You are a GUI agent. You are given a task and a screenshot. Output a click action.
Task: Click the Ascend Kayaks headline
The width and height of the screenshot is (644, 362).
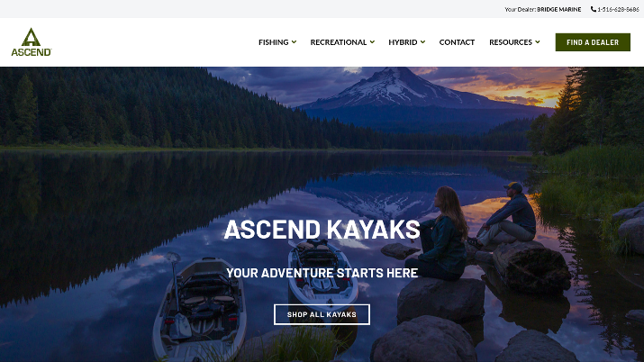[x=322, y=230]
